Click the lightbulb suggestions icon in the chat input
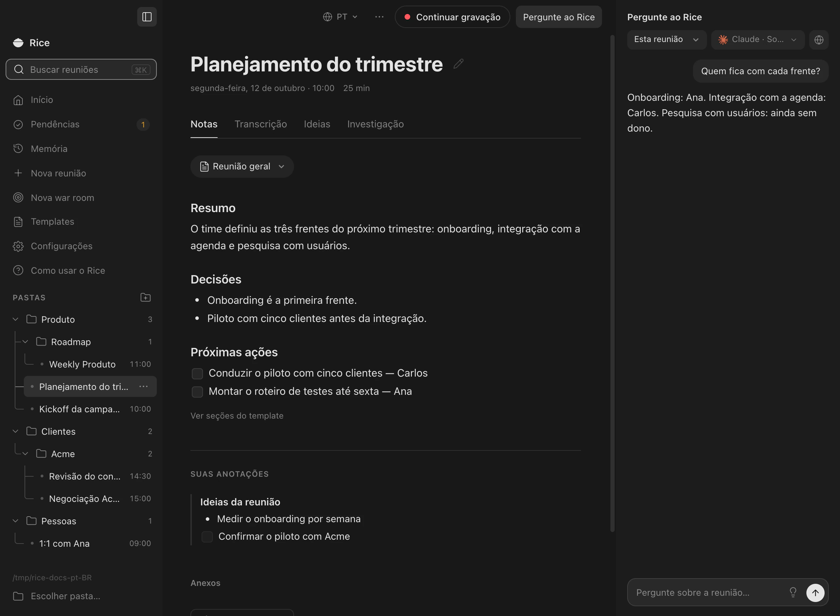Screen dimensions: 840x616 point(793,592)
